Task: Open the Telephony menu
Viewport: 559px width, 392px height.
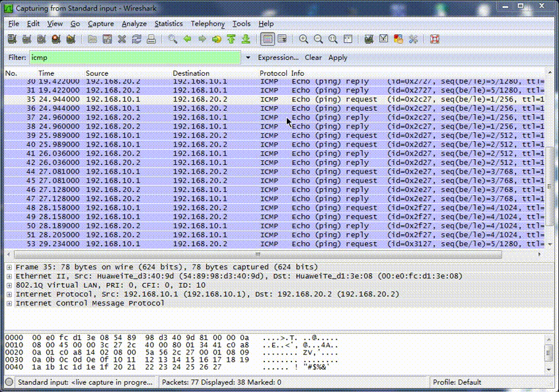Action: coord(207,24)
